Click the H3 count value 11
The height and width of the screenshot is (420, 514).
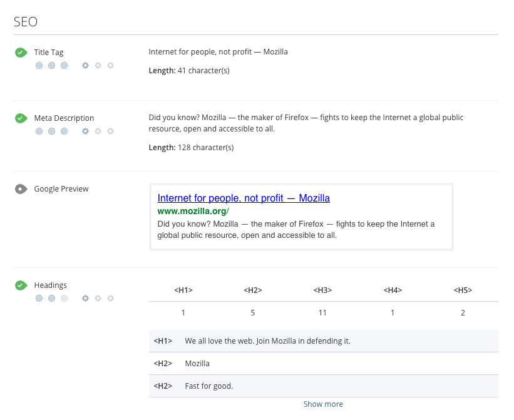(322, 313)
